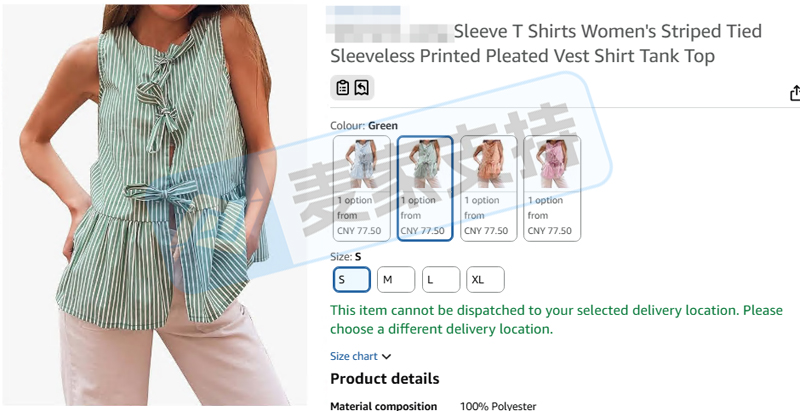
Task: Select the green striped colour option
Action: (x=425, y=188)
